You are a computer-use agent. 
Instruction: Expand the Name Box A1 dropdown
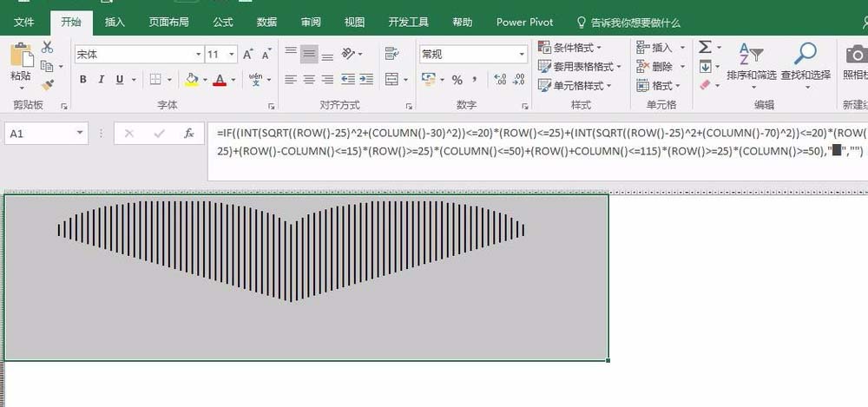[80, 133]
